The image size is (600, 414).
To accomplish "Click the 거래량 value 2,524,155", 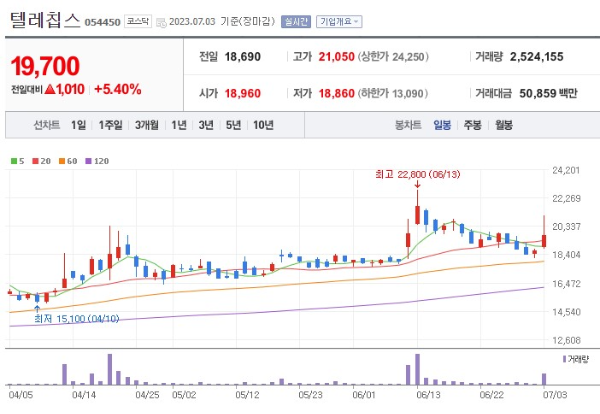I will click(536, 57).
